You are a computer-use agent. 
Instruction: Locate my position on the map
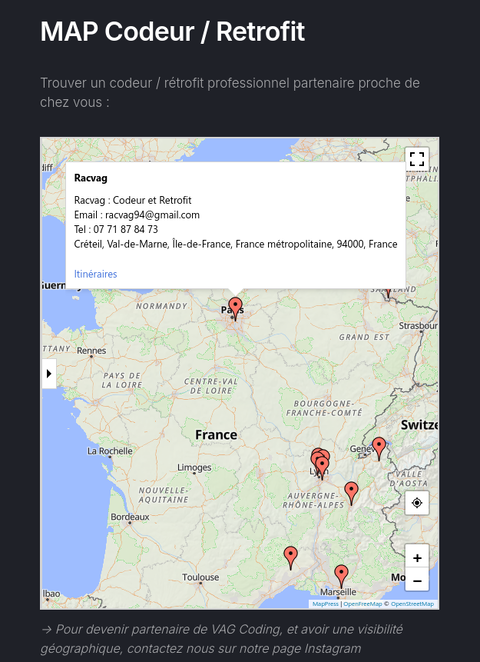click(417, 503)
